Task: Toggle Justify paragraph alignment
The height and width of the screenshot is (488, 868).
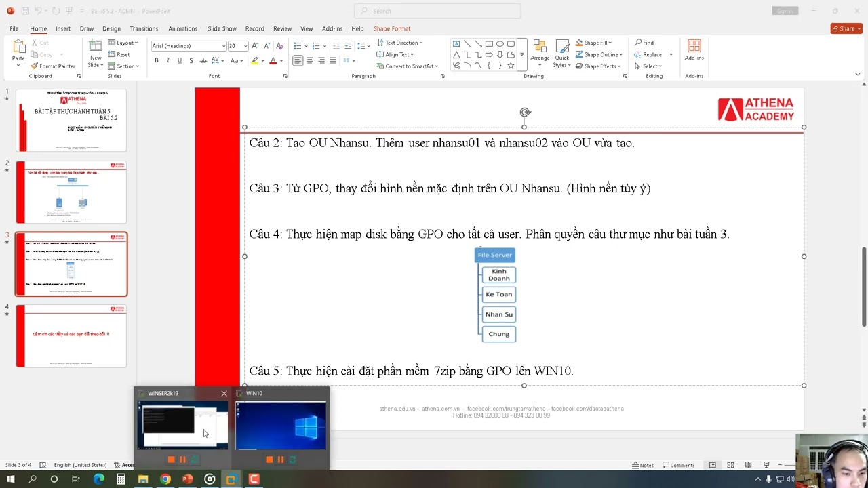Action: 332,61
